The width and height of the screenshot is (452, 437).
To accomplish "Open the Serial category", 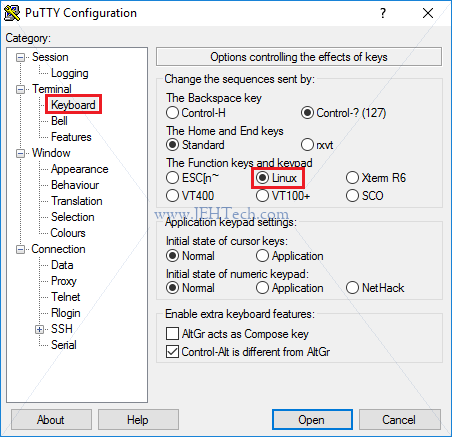I will pyautogui.click(x=63, y=345).
